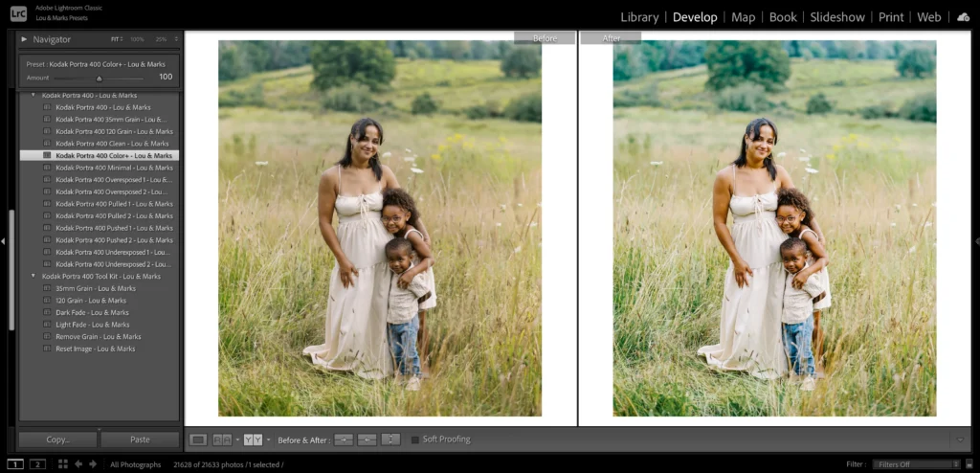Copy After settings to Before arrow button
This screenshot has height=473, width=980.
click(367, 439)
